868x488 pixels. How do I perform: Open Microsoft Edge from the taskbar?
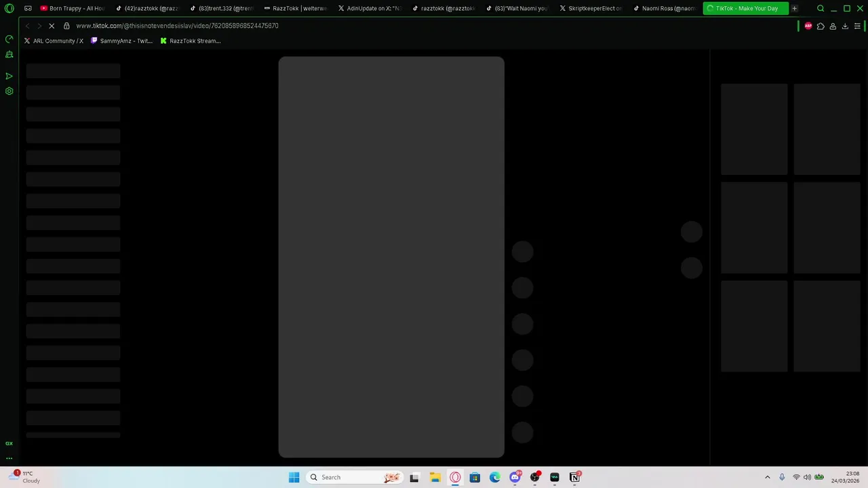click(495, 477)
